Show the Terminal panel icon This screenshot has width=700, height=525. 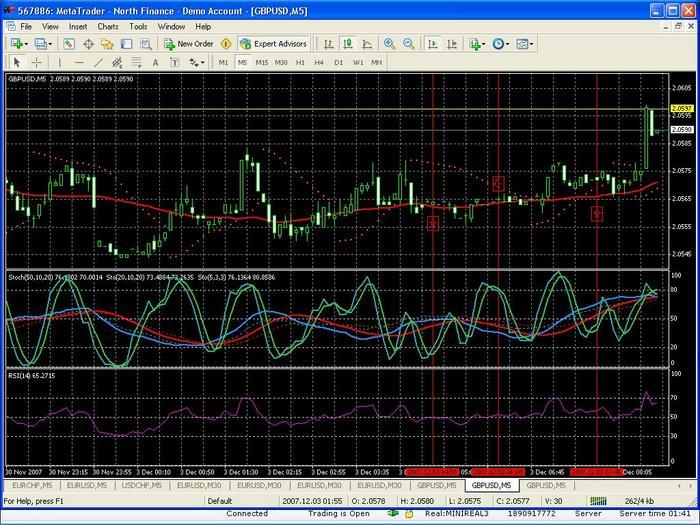tap(127, 44)
